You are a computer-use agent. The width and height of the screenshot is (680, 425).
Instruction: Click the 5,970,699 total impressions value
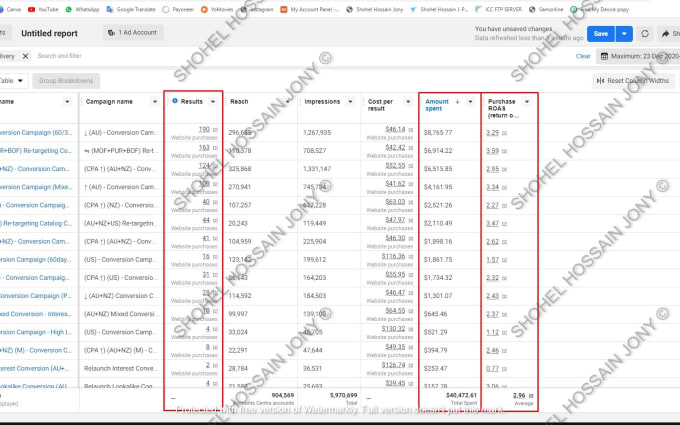[x=343, y=396]
